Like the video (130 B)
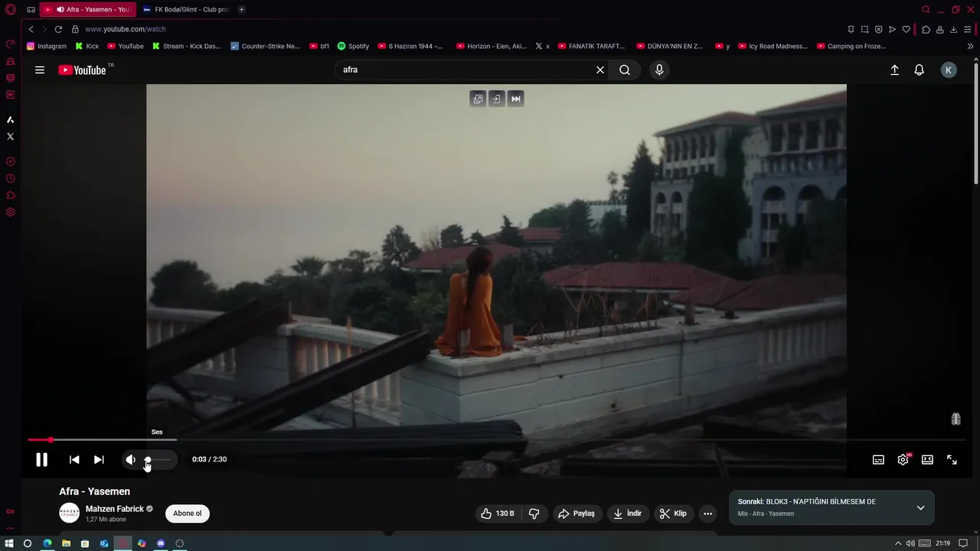This screenshot has height=551, width=980. click(496, 514)
